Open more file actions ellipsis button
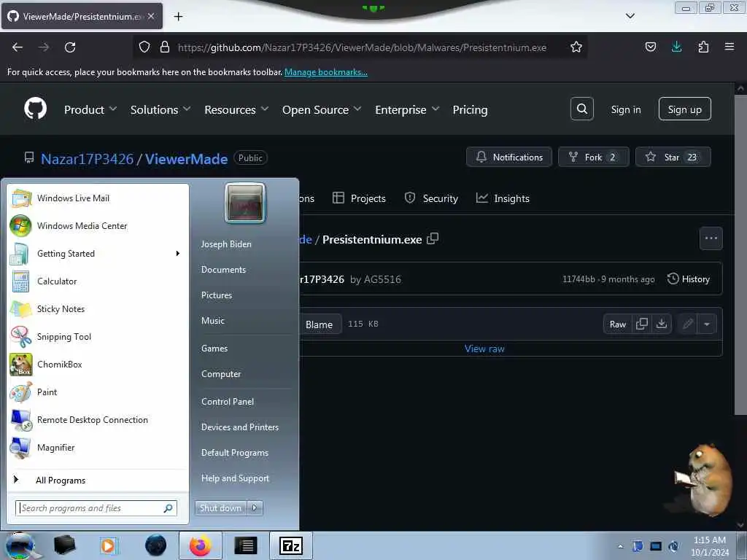747x560 pixels. 711,238
